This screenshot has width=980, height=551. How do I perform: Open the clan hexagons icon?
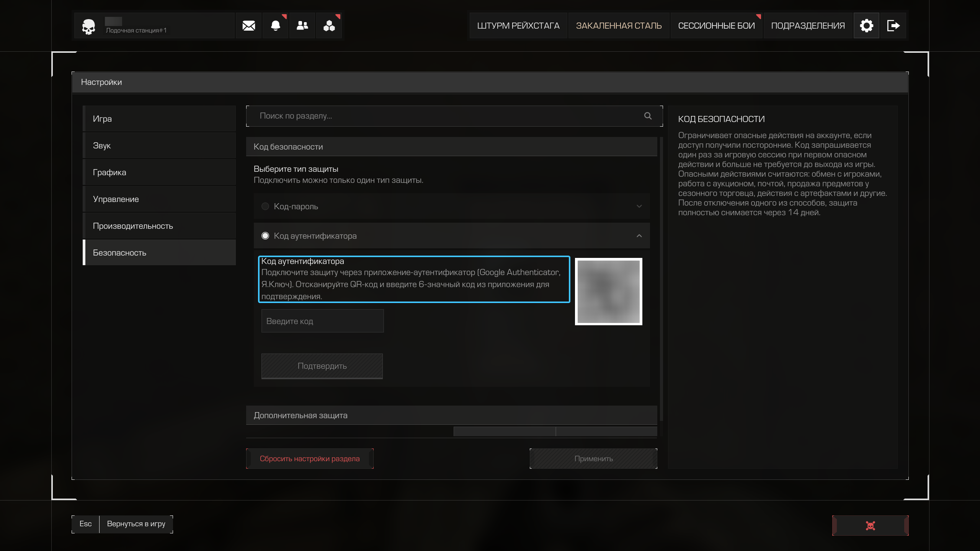(x=329, y=26)
